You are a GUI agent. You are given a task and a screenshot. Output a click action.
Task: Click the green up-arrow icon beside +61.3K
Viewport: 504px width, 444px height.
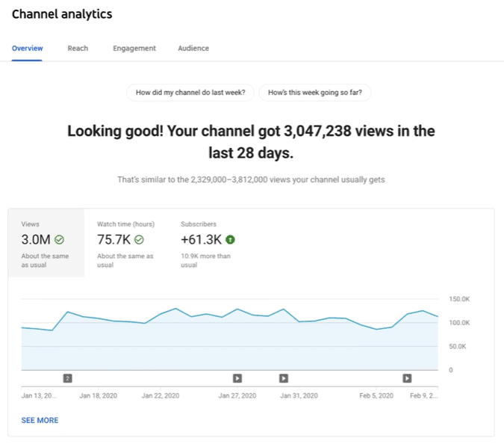coord(230,240)
